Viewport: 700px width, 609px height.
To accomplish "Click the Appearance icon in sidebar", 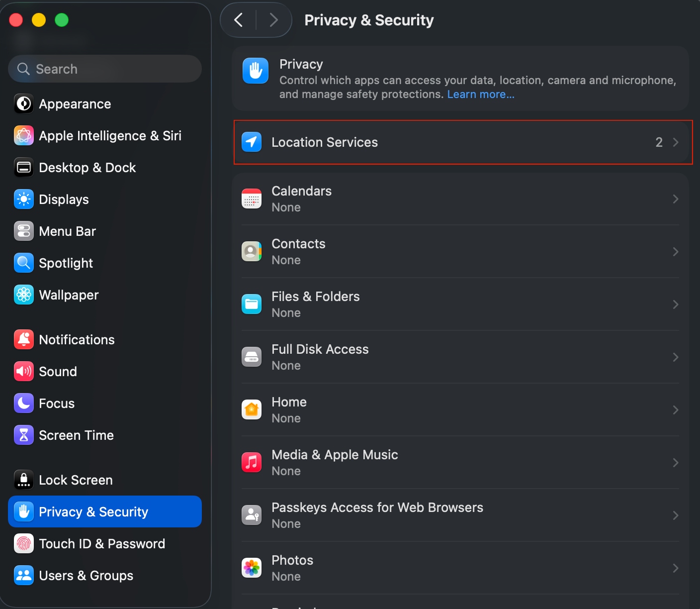I will (x=24, y=104).
